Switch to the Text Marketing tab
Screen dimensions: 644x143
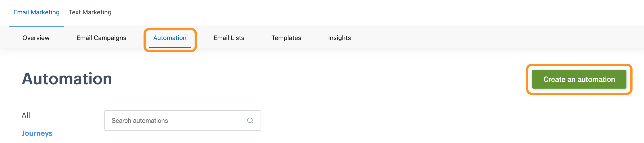pos(90,12)
